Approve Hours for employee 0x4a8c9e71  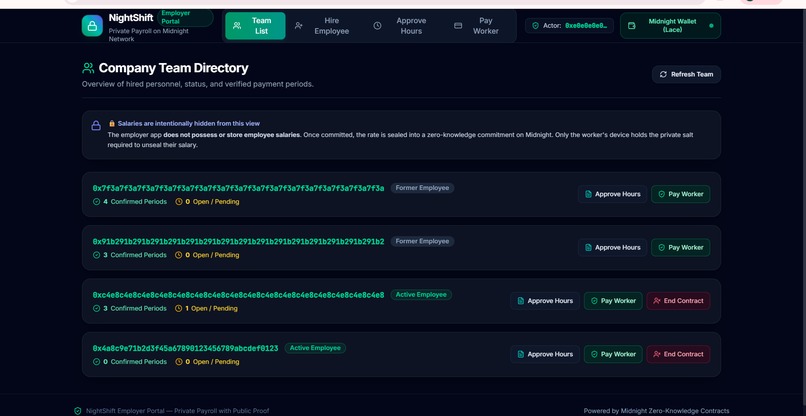click(545, 354)
